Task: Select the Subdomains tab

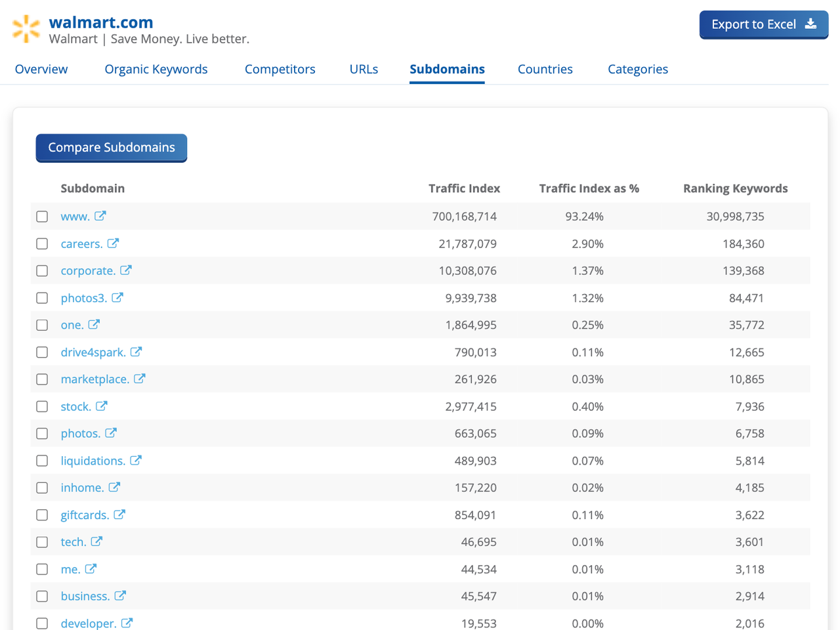Action: 447,69
